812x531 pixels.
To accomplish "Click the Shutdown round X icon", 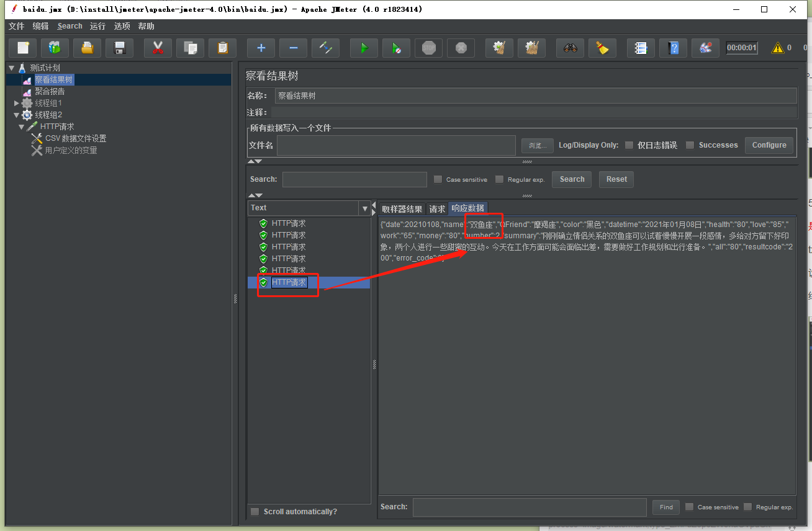I will 461,48.
